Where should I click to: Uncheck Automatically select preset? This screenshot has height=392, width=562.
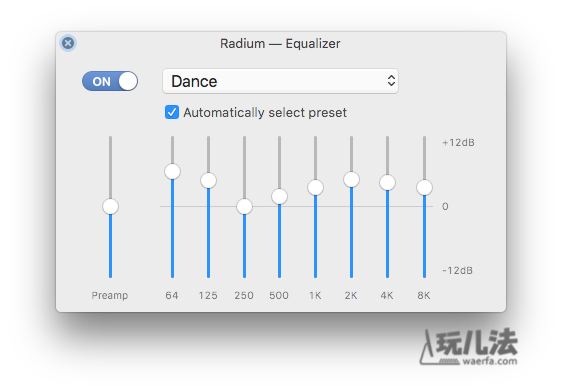click(x=172, y=112)
